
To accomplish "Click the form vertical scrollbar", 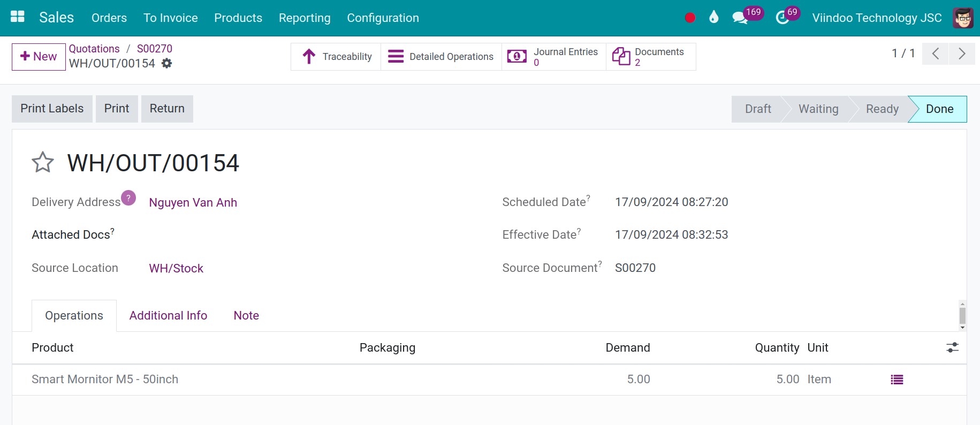I will [962, 316].
